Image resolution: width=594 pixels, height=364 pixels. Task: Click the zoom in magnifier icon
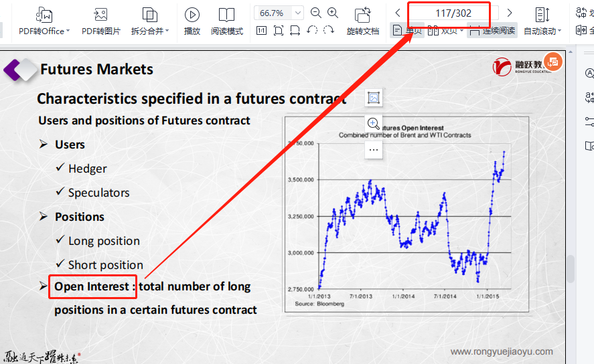pyautogui.click(x=333, y=13)
